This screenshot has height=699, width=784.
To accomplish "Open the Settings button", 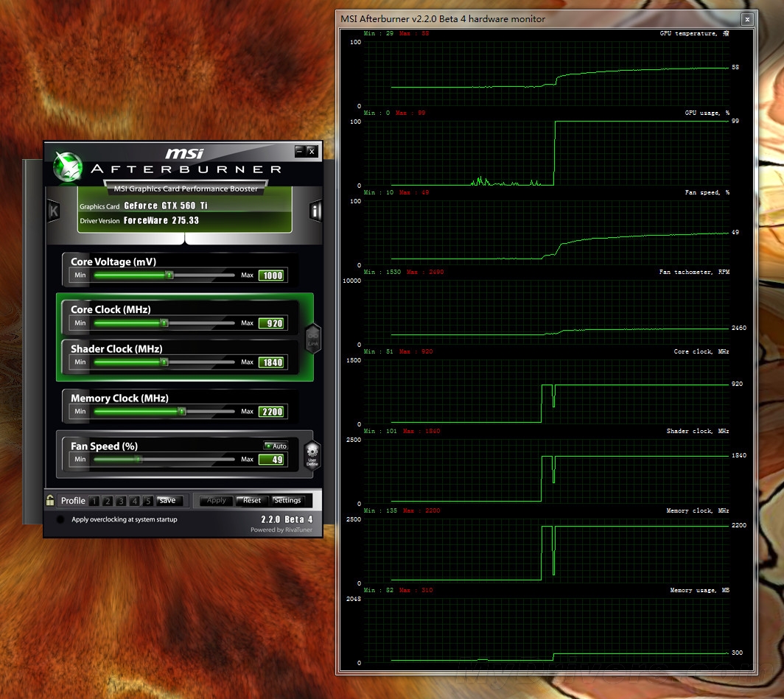I will (x=287, y=501).
